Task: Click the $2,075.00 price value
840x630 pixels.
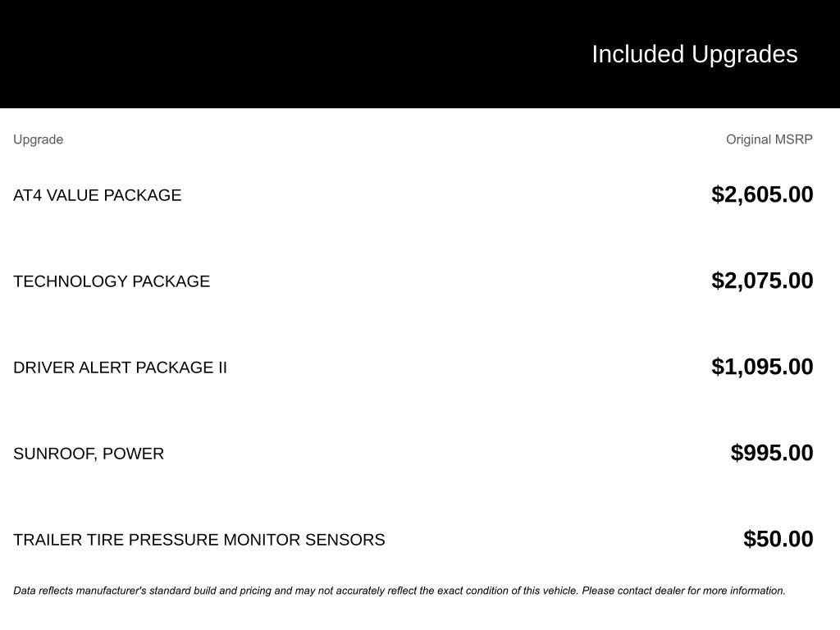Action: 762,281
